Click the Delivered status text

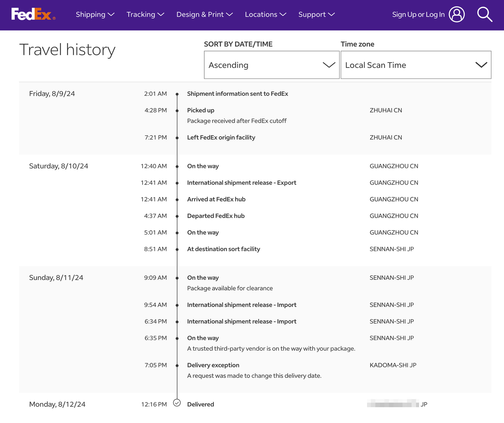point(200,404)
